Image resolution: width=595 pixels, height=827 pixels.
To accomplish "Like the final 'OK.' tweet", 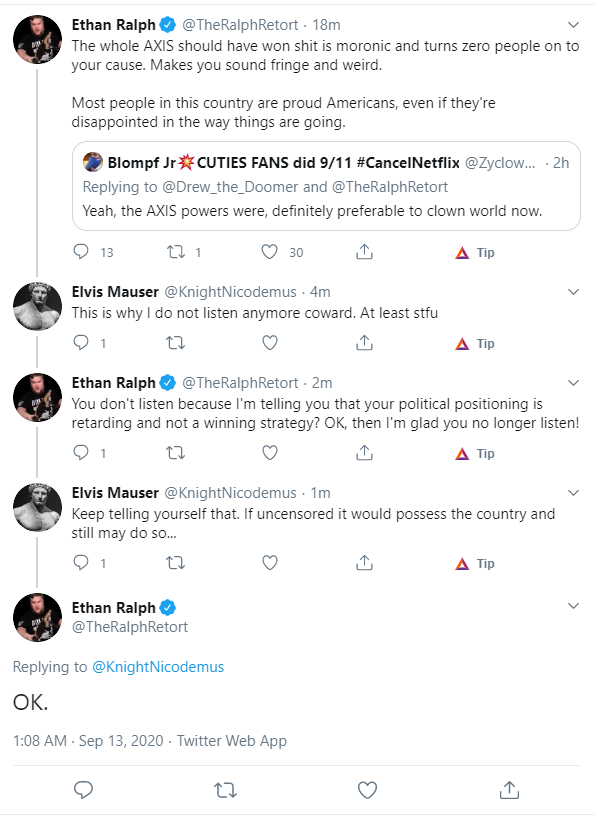I will pyautogui.click(x=367, y=790).
